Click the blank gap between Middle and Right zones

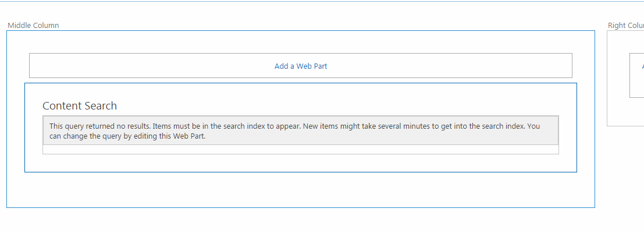601,119
